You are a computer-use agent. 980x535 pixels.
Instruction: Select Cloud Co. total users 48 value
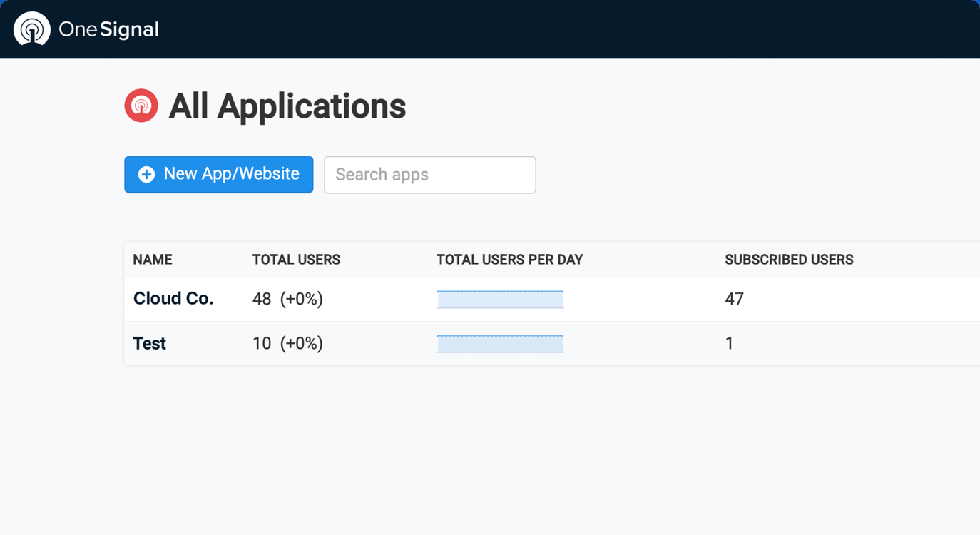coord(262,299)
